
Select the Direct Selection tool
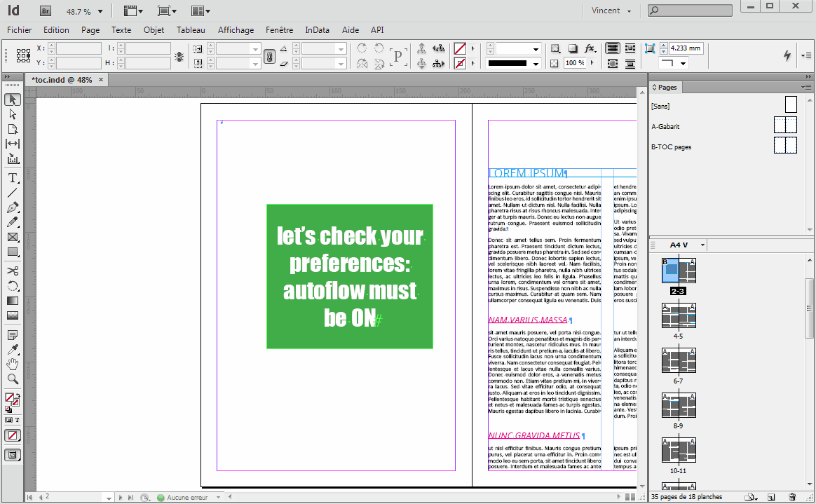pyautogui.click(x=11, y=114)
